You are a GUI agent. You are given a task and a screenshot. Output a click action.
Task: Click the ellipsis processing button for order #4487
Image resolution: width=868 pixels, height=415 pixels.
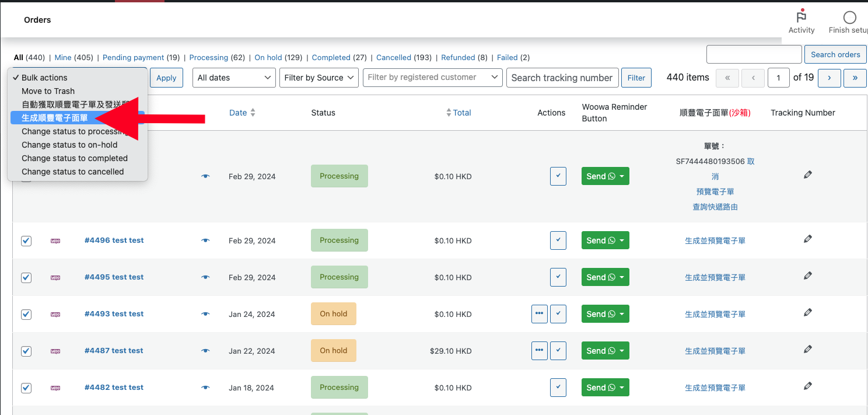click(x=540, y=351)
